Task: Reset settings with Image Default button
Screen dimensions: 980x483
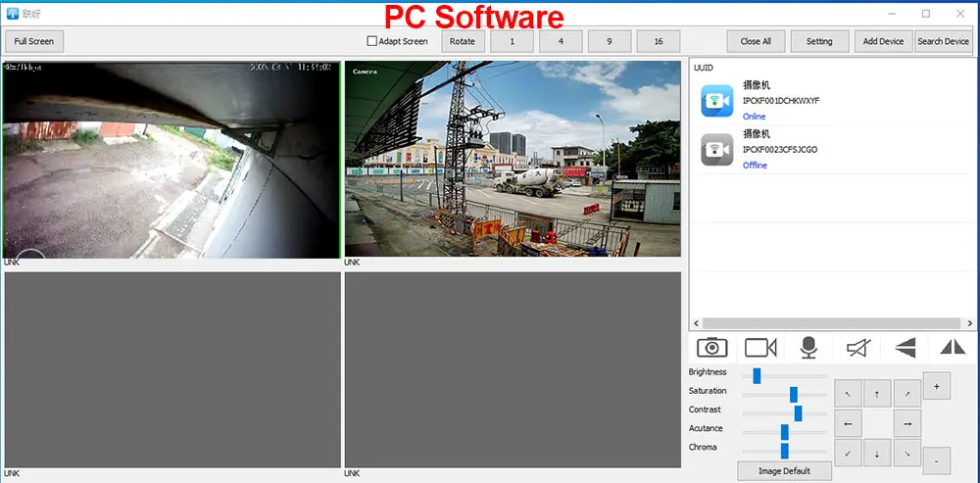Action: 784,470
